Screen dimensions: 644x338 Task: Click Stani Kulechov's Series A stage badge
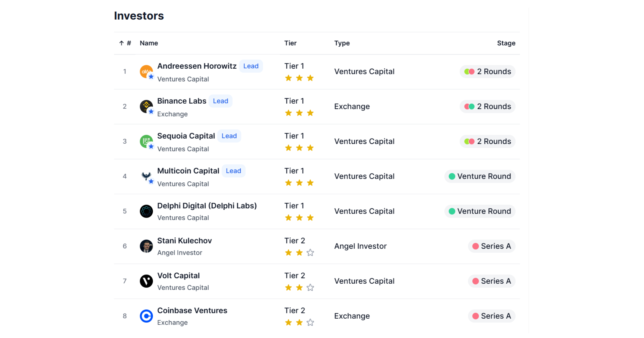(x=491, y=246)
